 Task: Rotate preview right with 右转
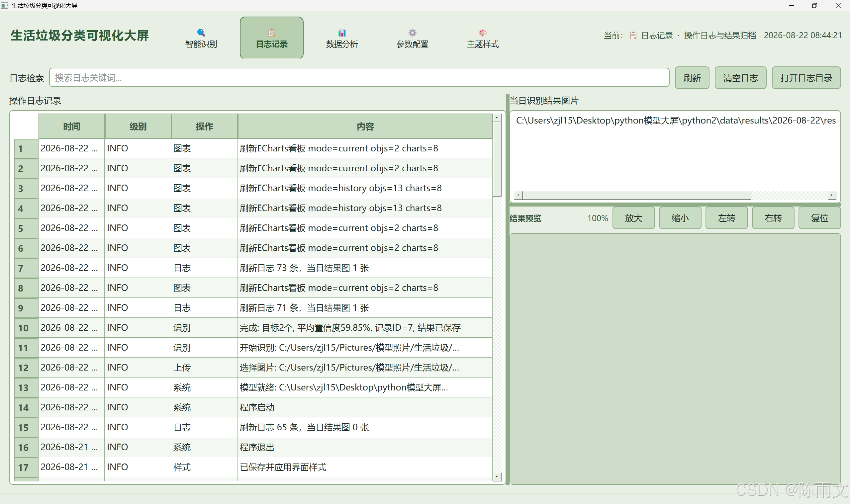tap(773, 218)
